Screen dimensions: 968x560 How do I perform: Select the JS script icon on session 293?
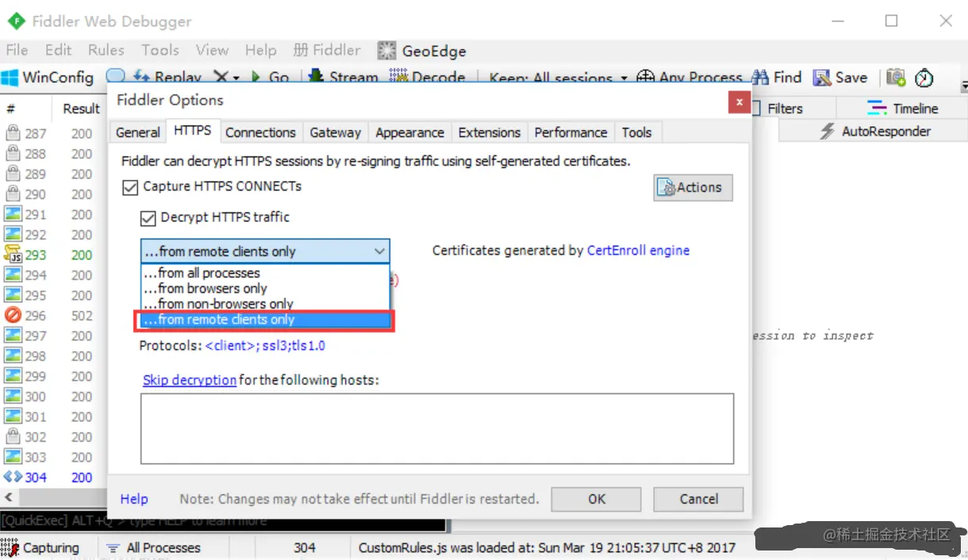click(x=13, y=255)
